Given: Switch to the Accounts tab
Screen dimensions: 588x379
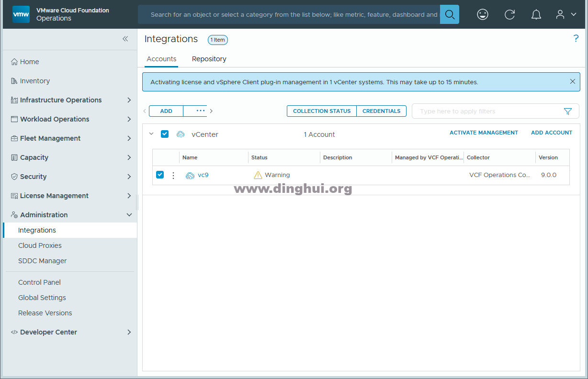Looking at the screenshot, I should 161,59.
